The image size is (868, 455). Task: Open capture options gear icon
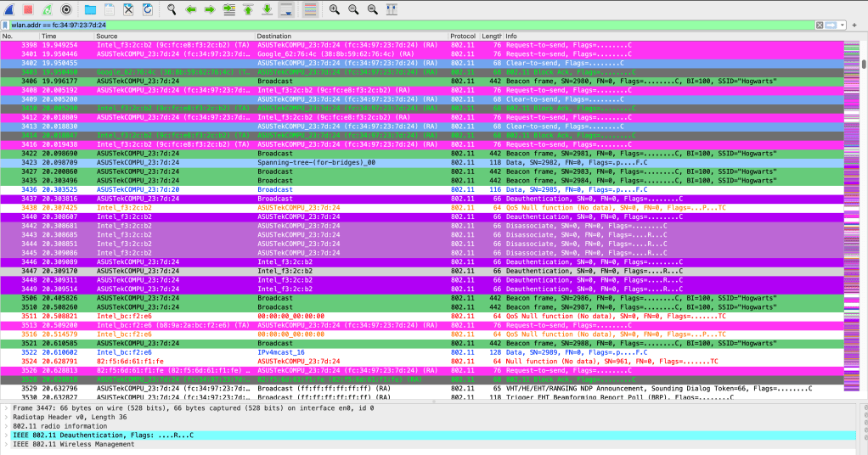coord(67,9)
